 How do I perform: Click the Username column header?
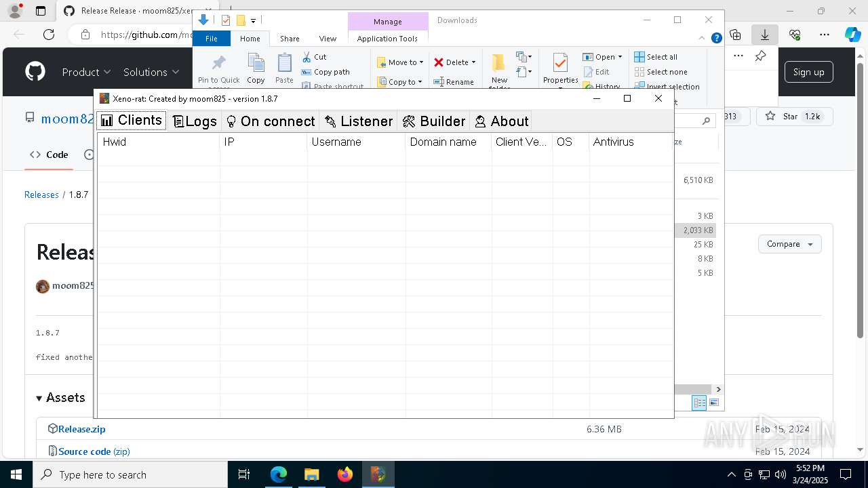tap(356, 142)
